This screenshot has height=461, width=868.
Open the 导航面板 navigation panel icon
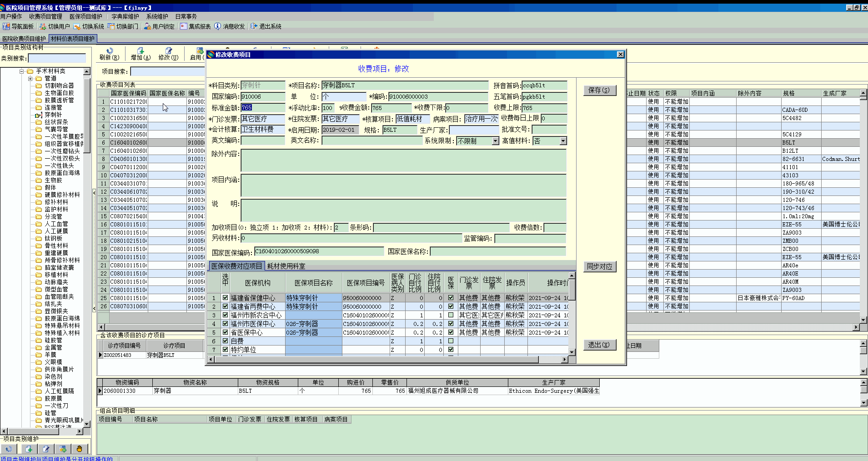[6, 26]
